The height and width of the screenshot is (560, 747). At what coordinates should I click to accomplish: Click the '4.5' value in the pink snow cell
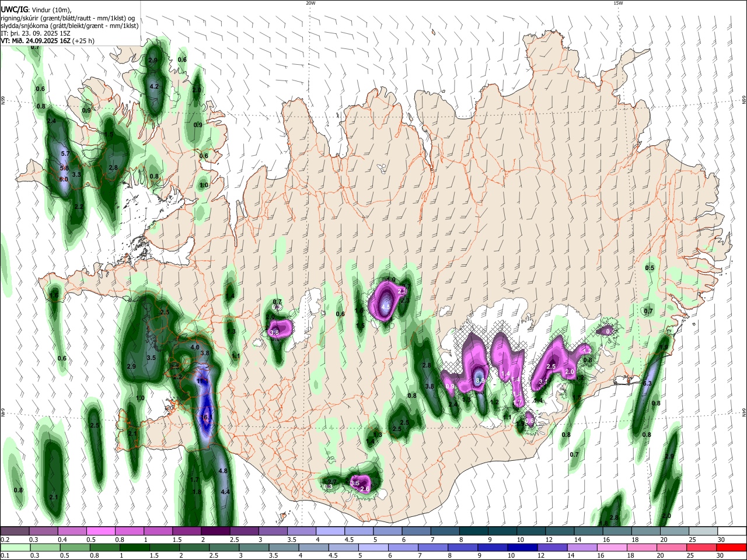click(386, 306)
